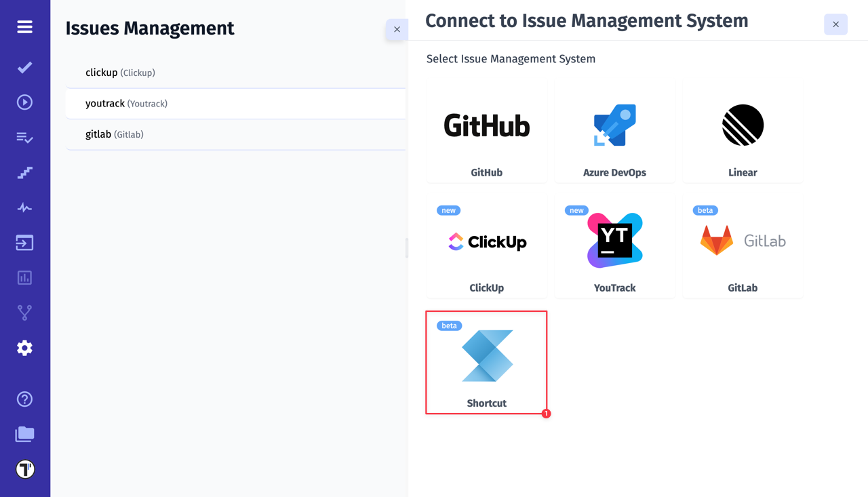Open the reports bar chart icon

24,277
